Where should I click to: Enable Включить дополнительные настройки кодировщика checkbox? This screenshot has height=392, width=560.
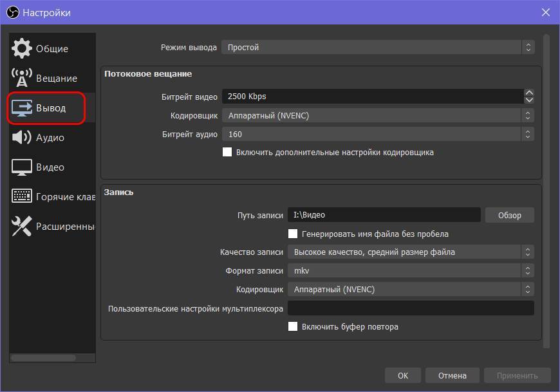pos(227,153)
